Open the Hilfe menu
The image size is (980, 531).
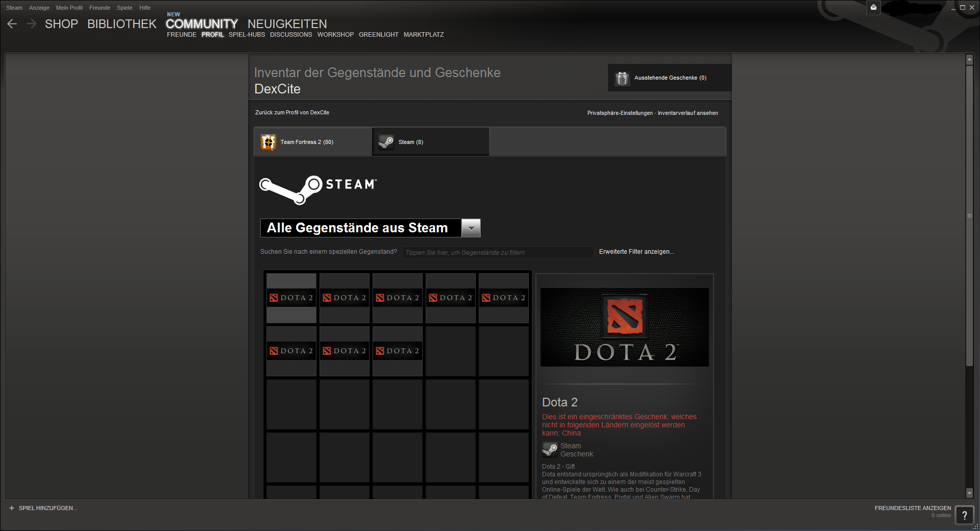coord(145,8)
